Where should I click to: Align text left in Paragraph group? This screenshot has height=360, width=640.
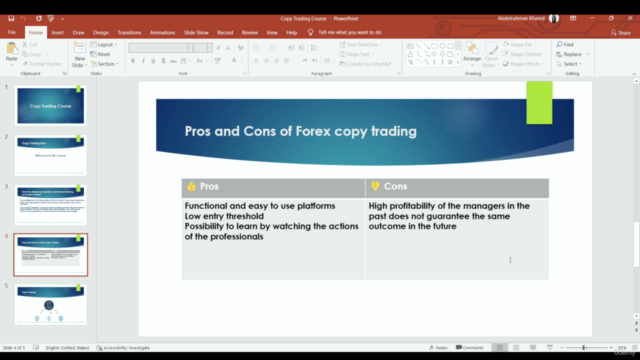pyautogui.click(x=256, y=61)
